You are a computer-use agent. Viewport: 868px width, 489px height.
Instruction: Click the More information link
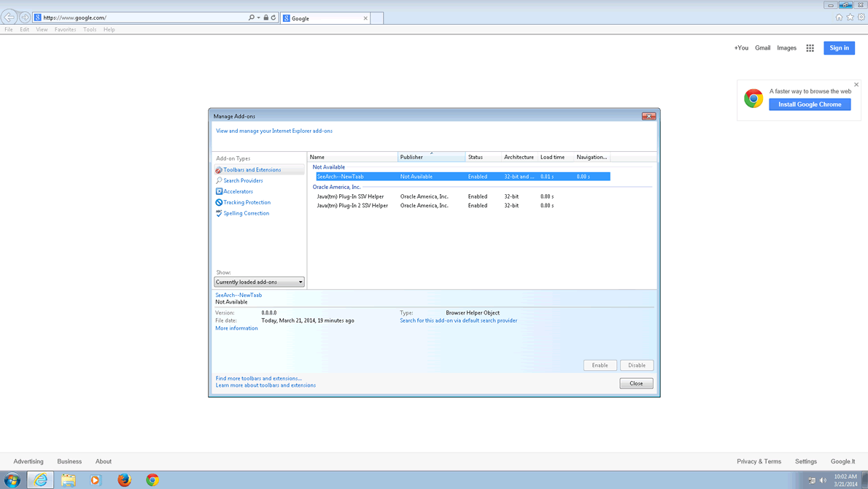(236, 328)
